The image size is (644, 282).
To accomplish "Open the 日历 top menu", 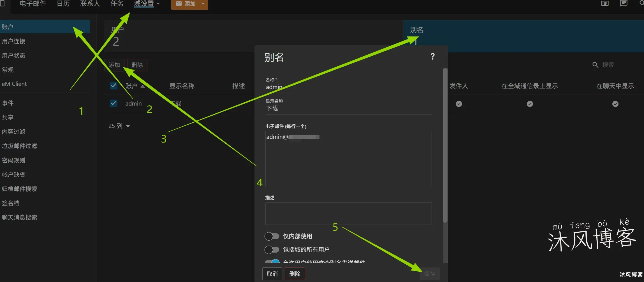I will click(x=63, y=4).
